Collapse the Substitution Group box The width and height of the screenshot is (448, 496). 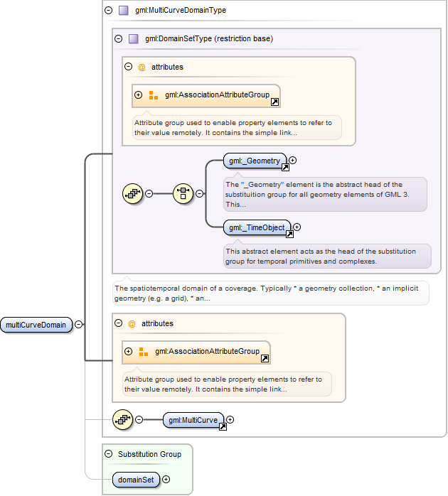pos(108,454)
